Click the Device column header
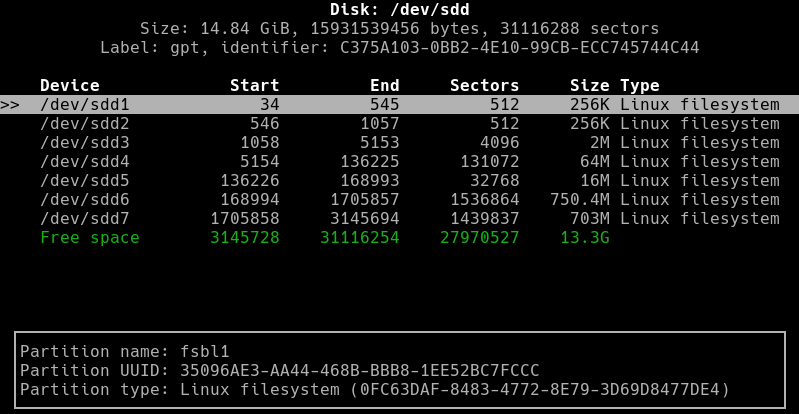Image resolution: width=799 pixels, height=414 pixels. click(x=70, y=85)
